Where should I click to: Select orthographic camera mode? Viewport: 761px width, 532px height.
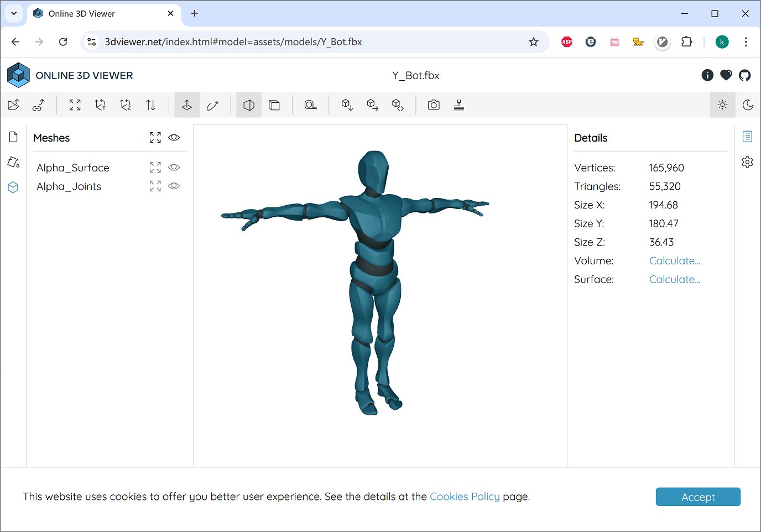(274, 105)
